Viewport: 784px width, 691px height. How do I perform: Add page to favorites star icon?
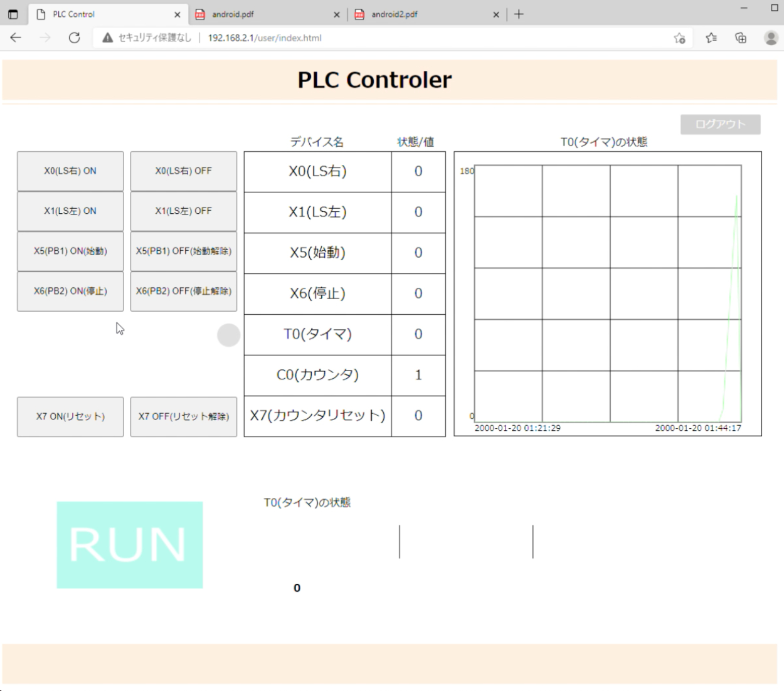click(x=679, y=38)
